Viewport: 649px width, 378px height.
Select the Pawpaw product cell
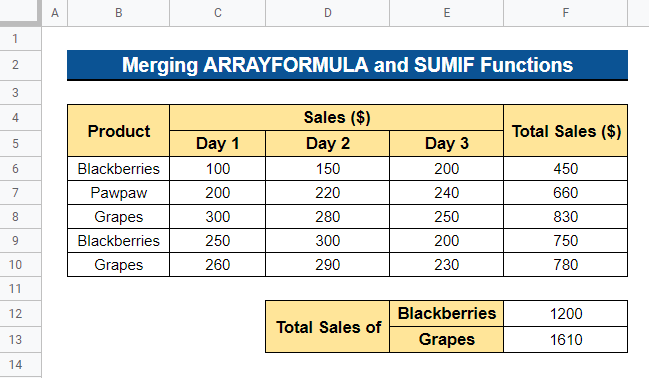[x=118, y=193]
